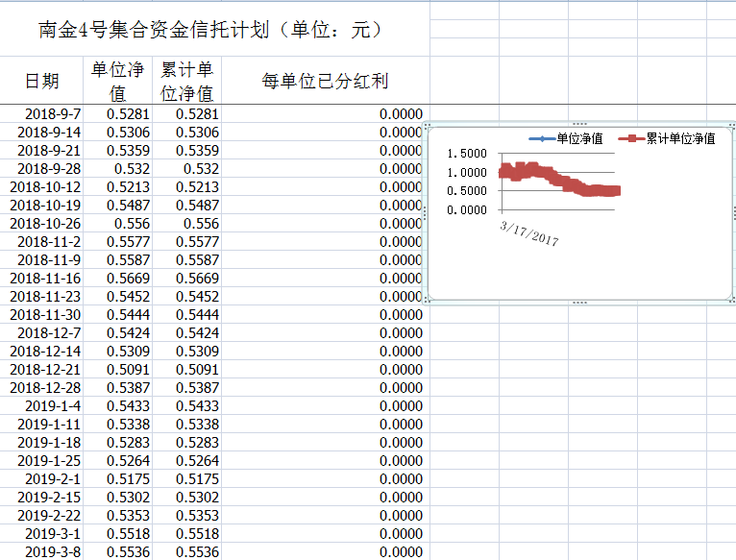Select the date cell 2019-2-15
The width and height of the screenshot is (736, 560).
click(x=41, y=498)
